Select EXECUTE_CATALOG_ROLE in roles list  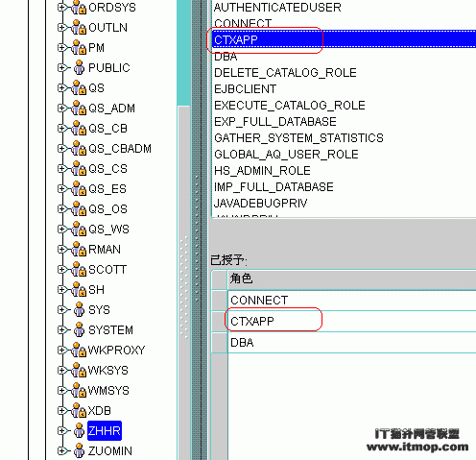[290, 106]
